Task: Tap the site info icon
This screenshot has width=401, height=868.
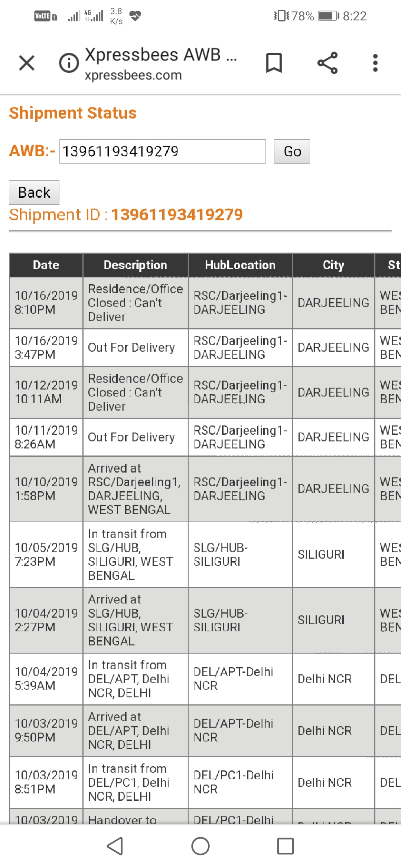Action: click(69, 63)
